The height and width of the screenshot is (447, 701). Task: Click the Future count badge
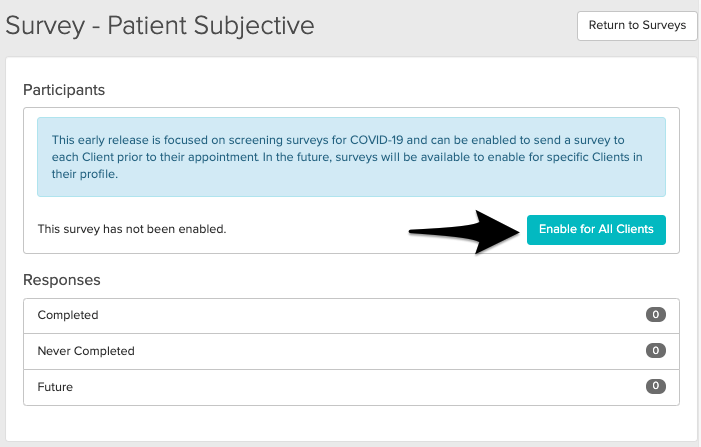click(655, 386)
